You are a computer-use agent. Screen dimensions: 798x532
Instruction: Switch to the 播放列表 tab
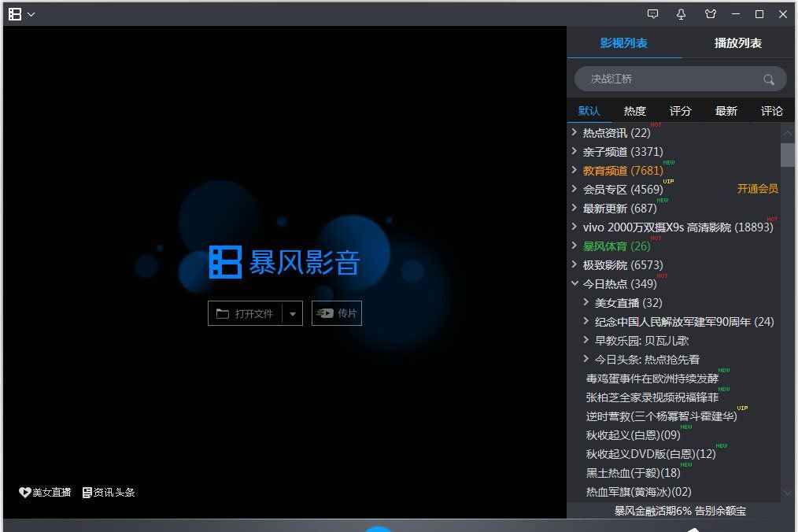point(737,43)
